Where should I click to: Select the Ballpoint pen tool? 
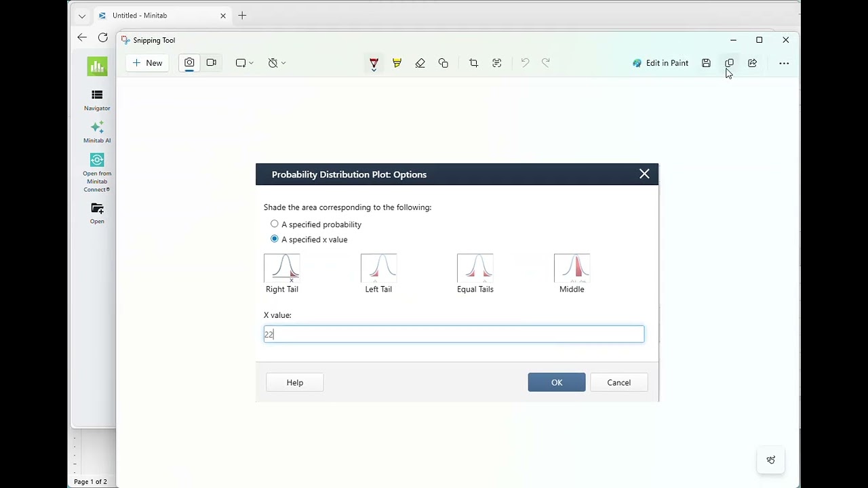[x=374, y=63]
